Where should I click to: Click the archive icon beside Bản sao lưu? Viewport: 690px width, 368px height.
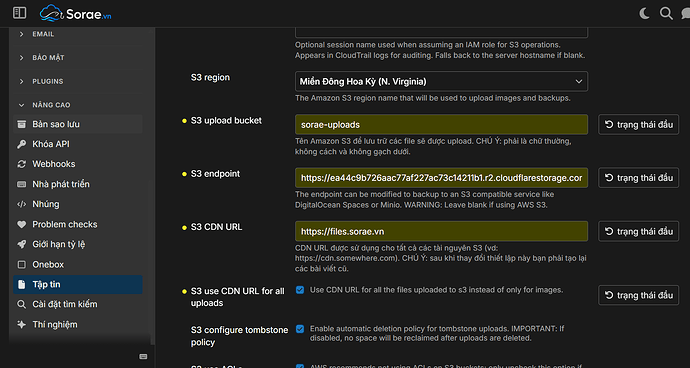(21, 125)
